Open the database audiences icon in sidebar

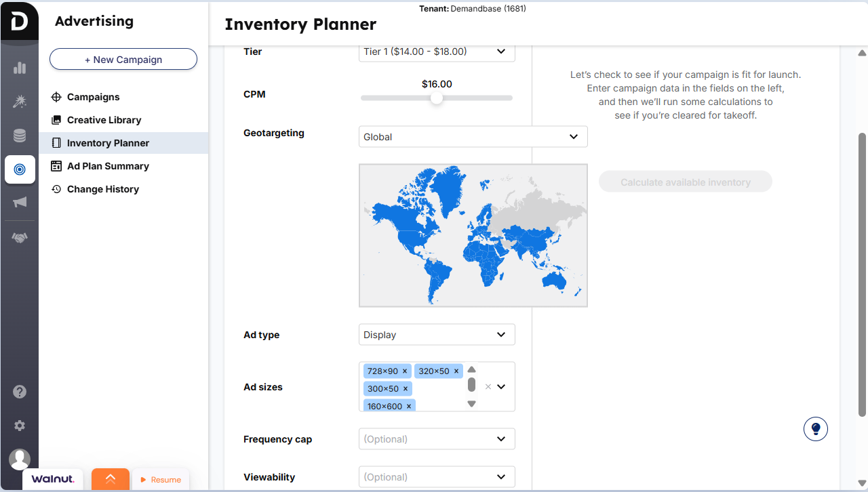(x=19, y=135)
